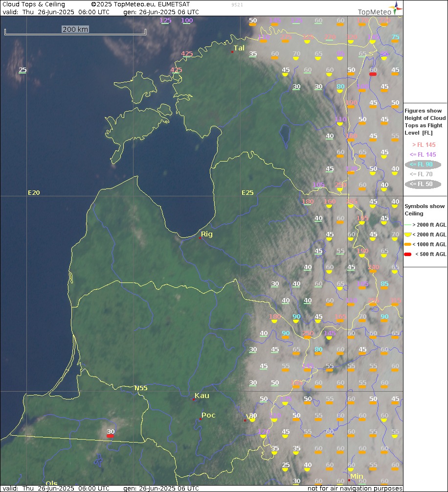Click the 'N55' latitude label
Screen dimensions: 448x492
point(141,388)
